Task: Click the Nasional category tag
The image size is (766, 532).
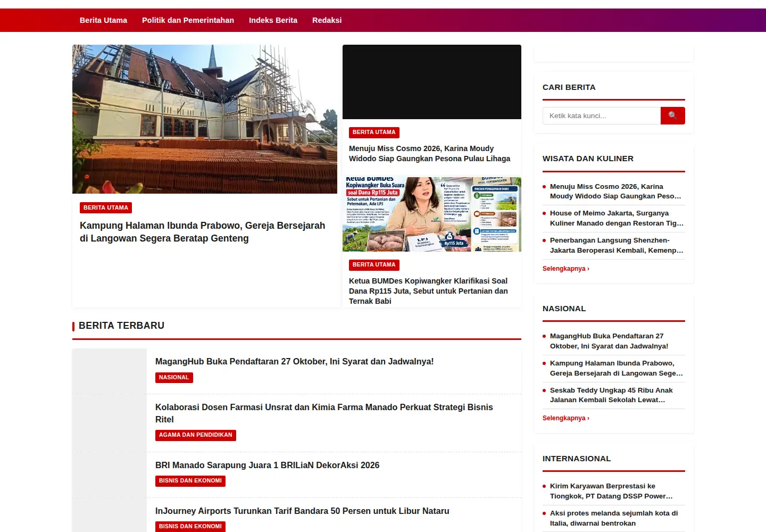Action: pyautogui.click(x=174, y=377)
